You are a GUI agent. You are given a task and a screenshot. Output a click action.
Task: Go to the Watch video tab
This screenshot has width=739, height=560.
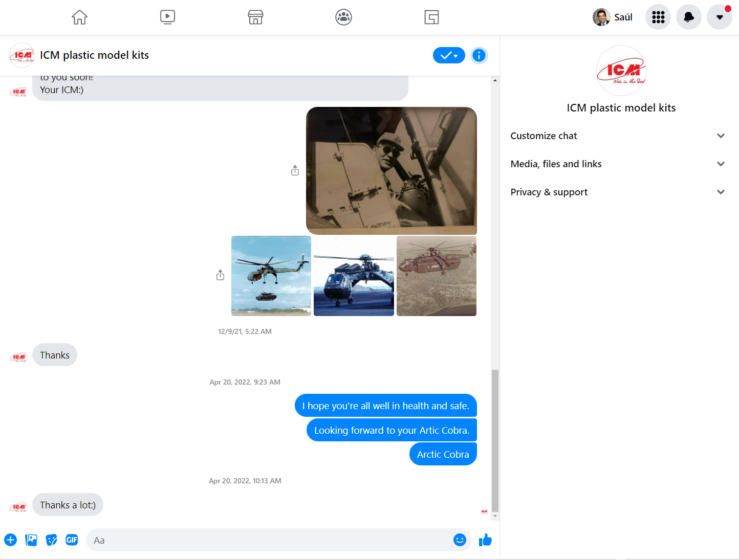pos(167,17)
